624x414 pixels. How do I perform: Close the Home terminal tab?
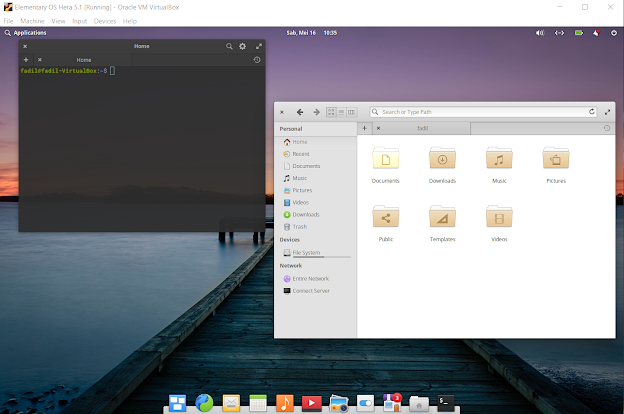(x=40, y=60)
